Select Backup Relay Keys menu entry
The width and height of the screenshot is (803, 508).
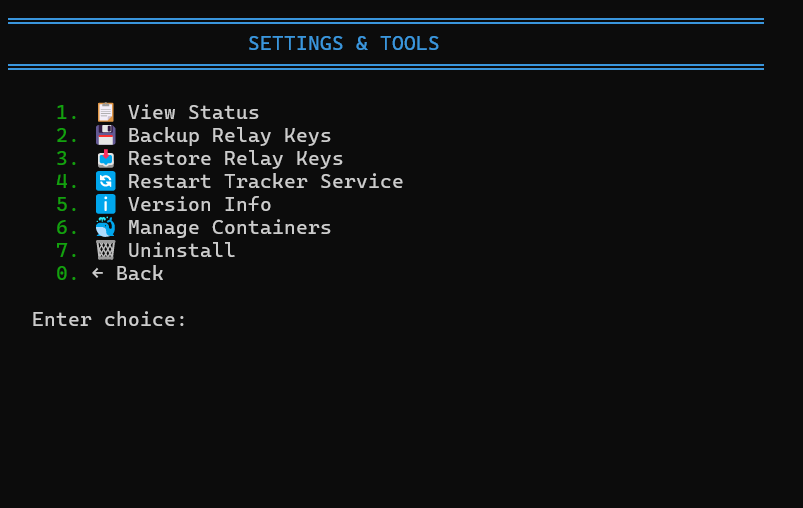[x=229, y=135]
